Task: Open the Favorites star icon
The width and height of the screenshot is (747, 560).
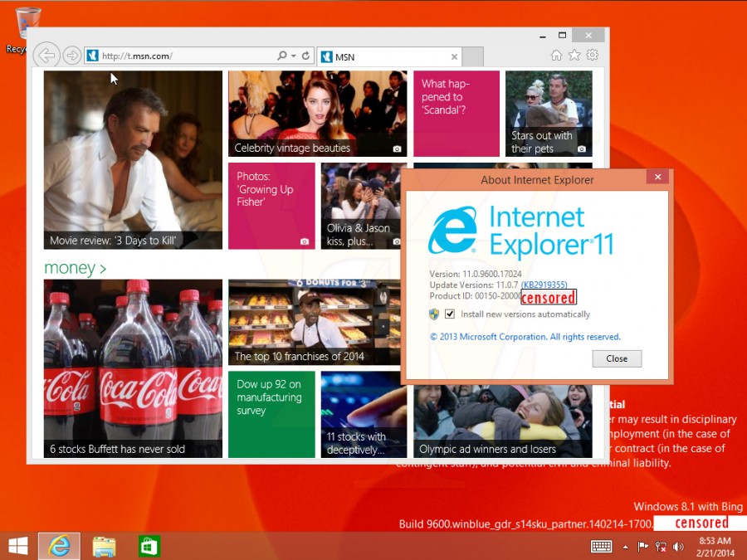Action: point(574,56)
